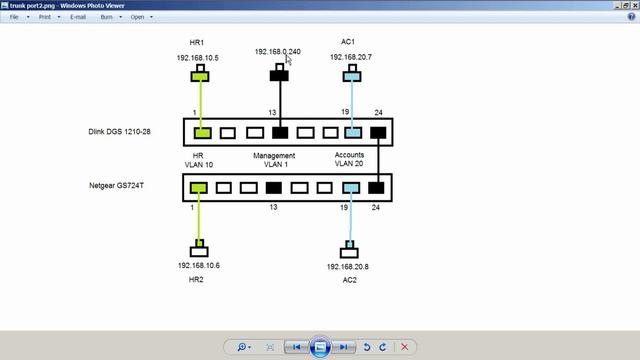Click Dlink black trunk port 24

(378, 132)
